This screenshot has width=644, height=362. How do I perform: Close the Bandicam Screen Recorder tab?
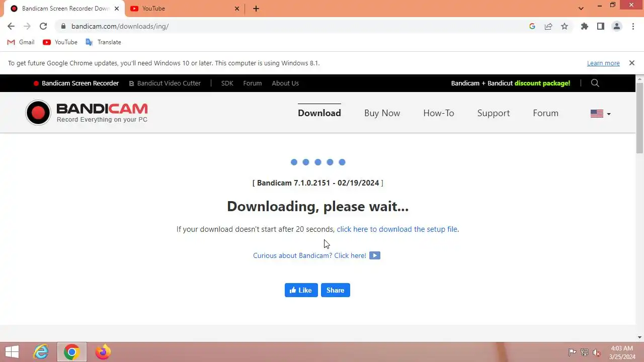(x=117, y=9)
